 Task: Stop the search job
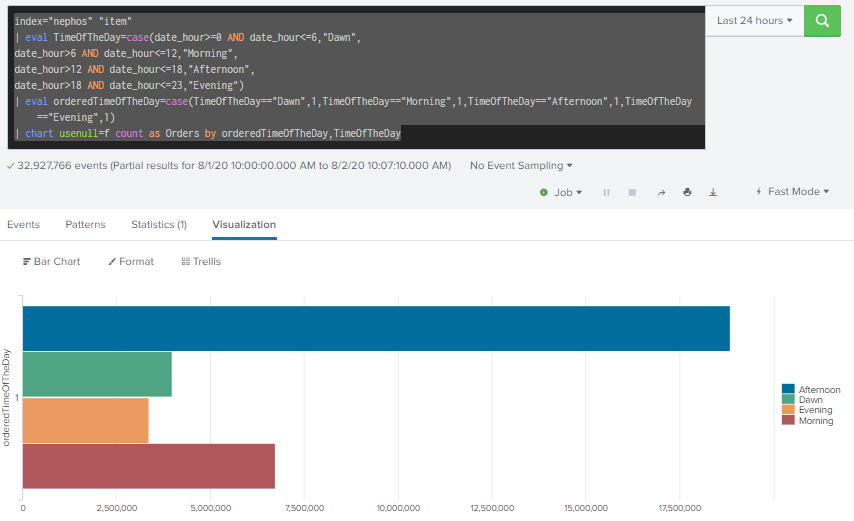point(632,192)
